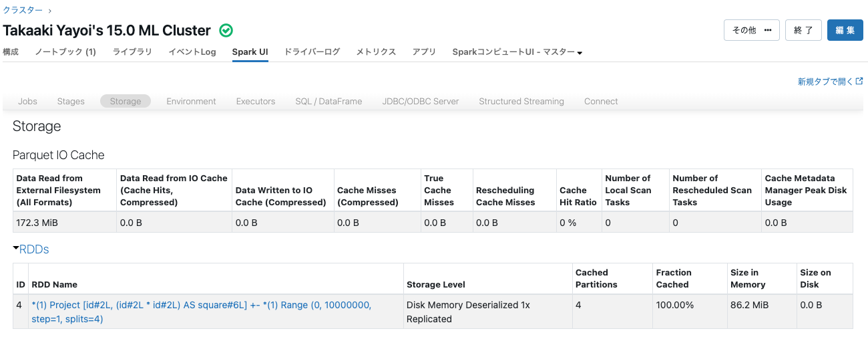This screenshot has width=868, height=337.
Task: Open the SQL / DataFrame sub-tab
Action: pyautogui.click(x=329, y=101)
